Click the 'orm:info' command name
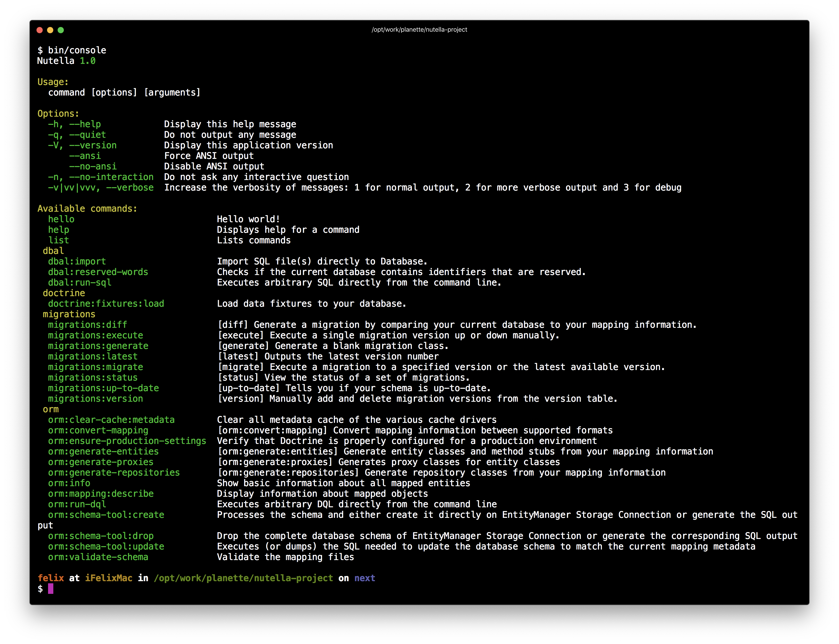 (x=69, y=483)
